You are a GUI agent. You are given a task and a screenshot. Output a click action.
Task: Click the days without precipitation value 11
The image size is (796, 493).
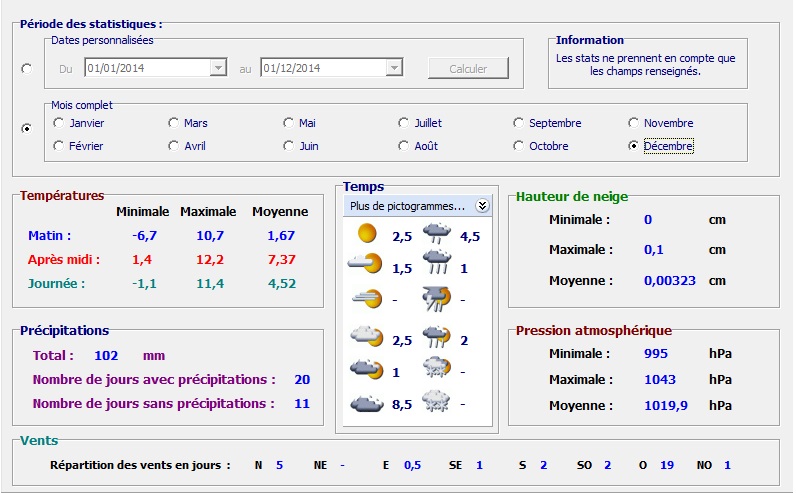point(302,403)
